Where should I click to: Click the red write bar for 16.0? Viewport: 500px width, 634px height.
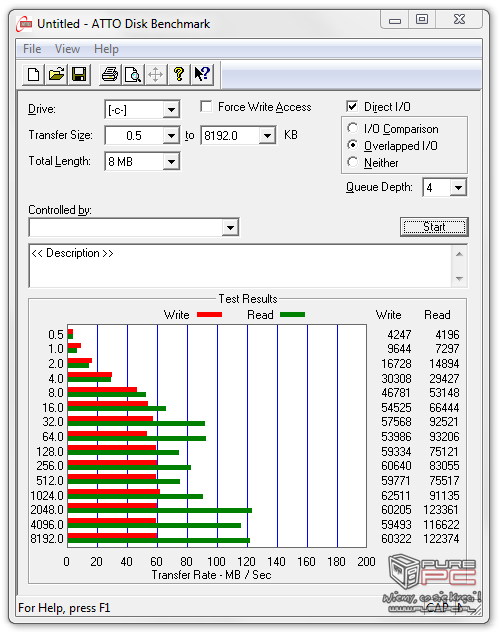point(108,404)
